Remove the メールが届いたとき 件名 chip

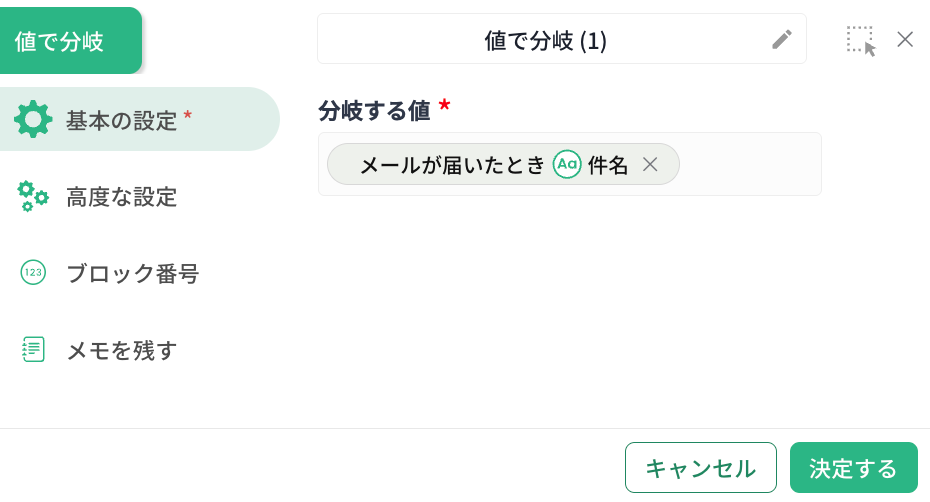point(650,164)
